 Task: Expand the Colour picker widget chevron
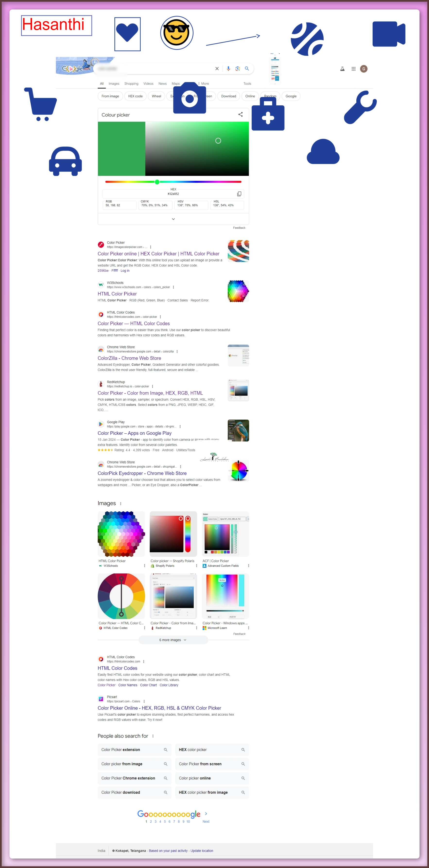pyautogui.click(x=173, y=219)
